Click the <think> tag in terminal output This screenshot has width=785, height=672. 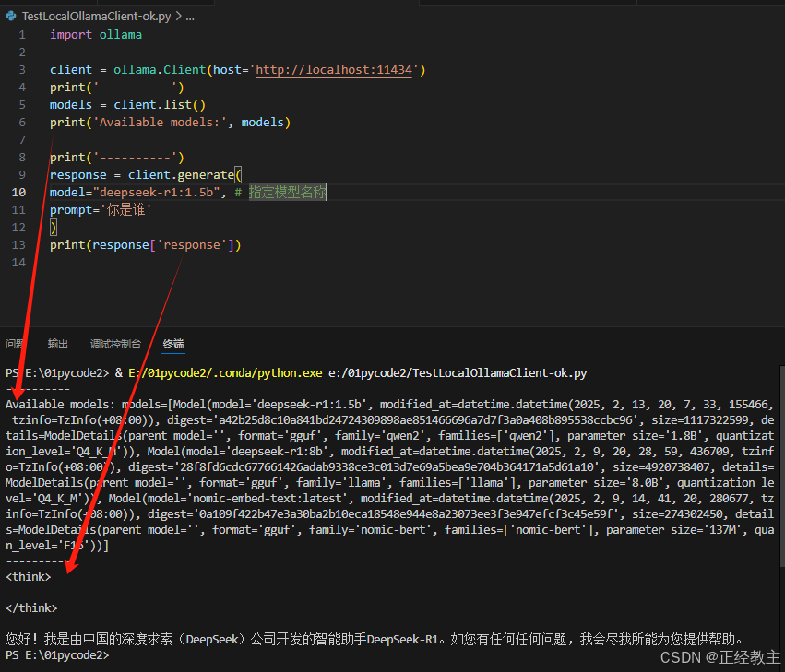point(28,576)
